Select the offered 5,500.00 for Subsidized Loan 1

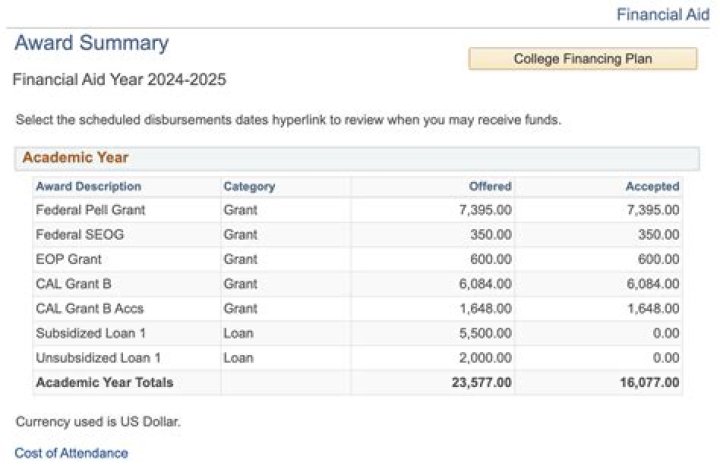[x=485, y=334]
